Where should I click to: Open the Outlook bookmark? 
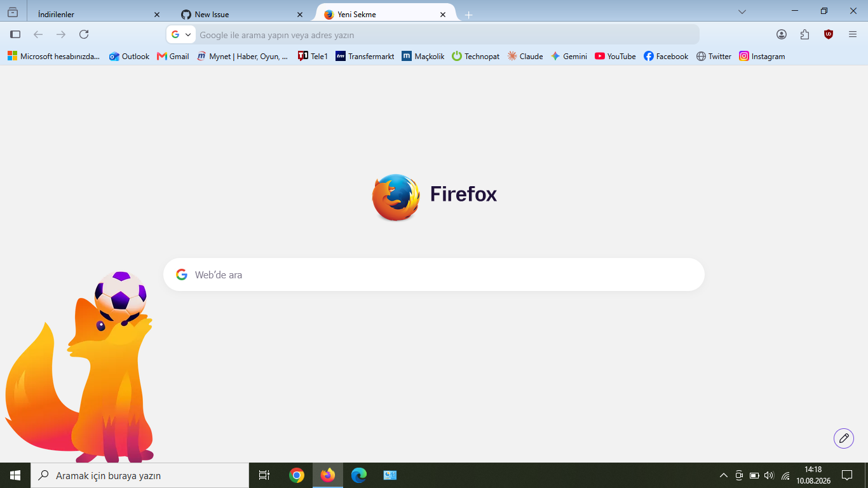pyautogui.click(x=129, y=57)
